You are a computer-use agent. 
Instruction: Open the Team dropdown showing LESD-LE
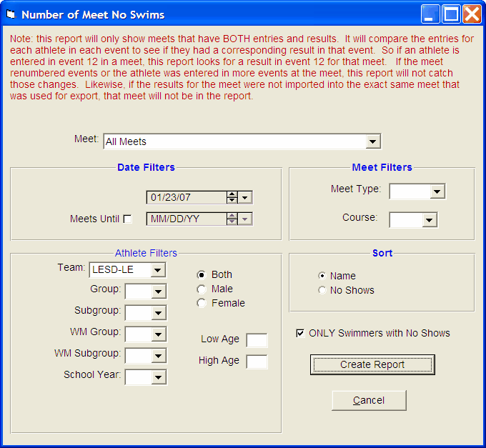[x=158, y=270]
